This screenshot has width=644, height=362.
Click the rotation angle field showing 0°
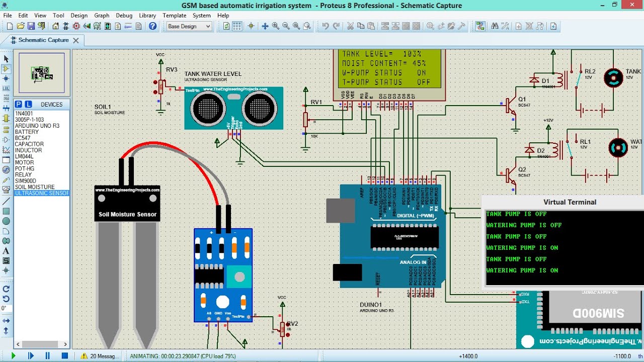click(x=6, y=308)
